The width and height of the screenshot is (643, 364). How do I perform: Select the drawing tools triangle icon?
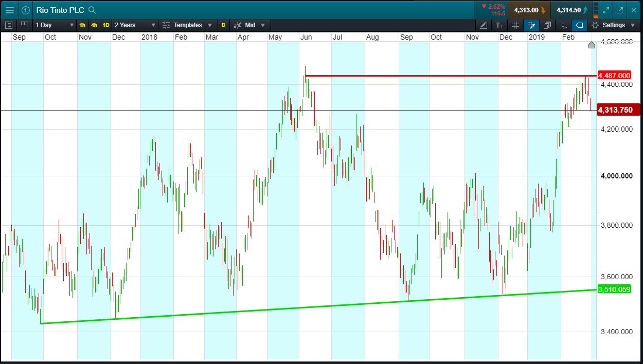(484, 25)
